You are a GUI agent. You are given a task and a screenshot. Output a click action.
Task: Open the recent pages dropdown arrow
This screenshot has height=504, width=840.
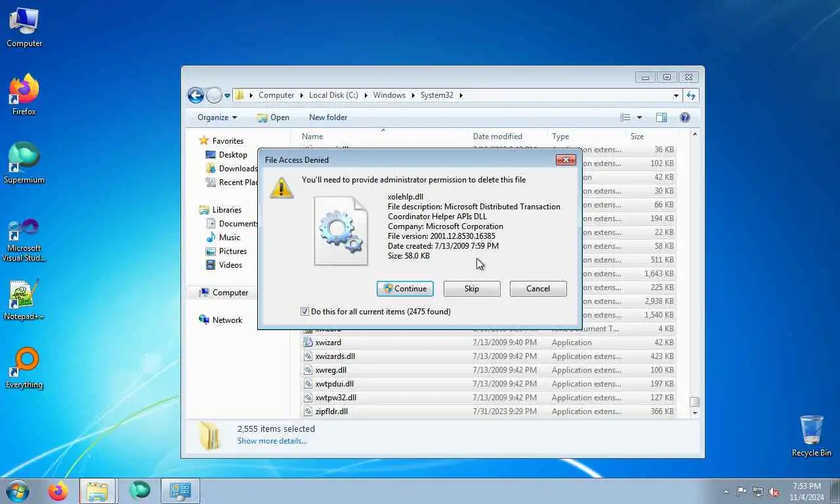pos(227,96)
